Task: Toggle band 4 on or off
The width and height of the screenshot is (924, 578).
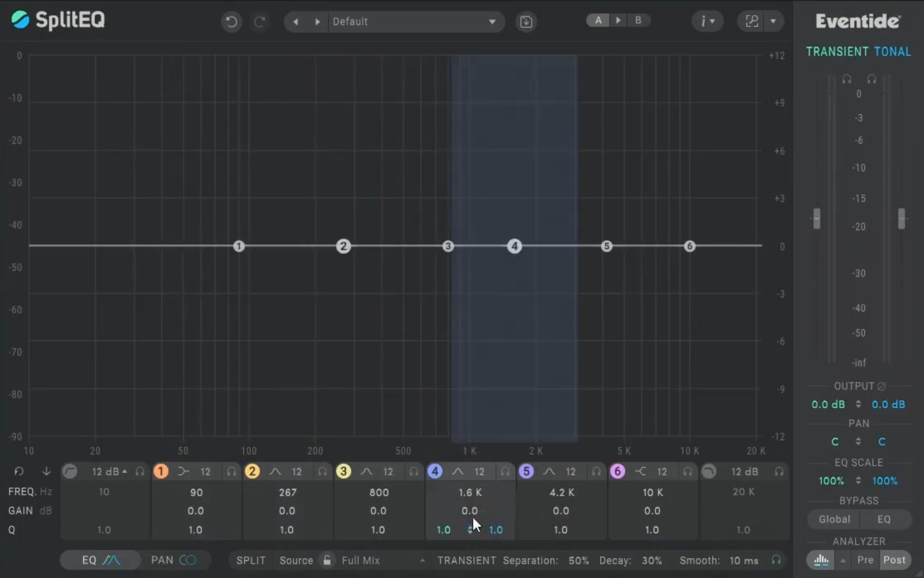Action: click(x=435, y=471)
